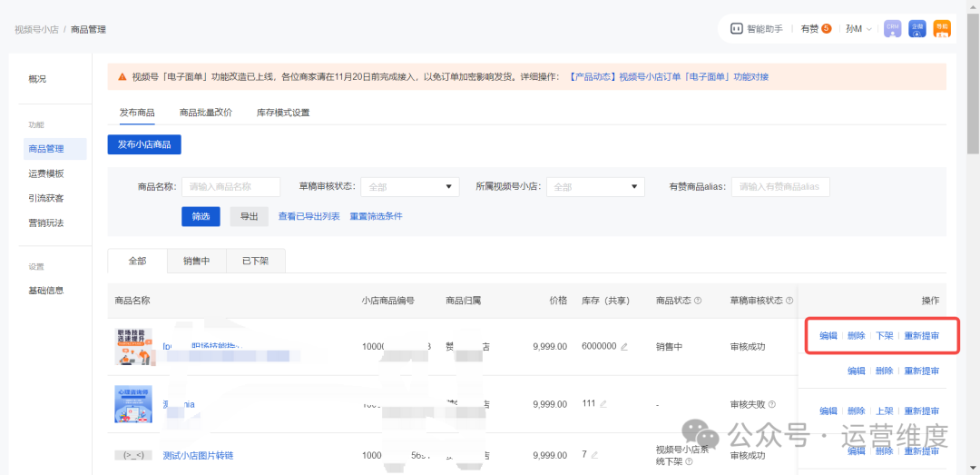Image resolution: width=980 pixels, height=475 pixels.
Task: Focus the 商品名称 input field
Action: pos(230,186)
